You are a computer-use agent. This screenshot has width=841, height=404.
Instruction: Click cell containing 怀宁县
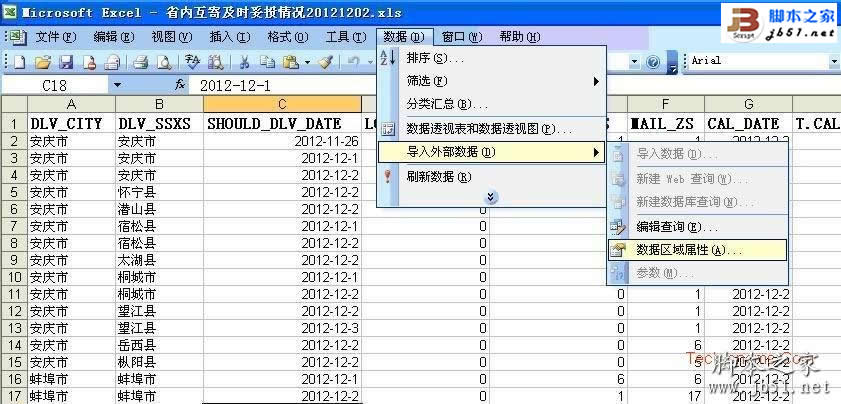pyautogui.click(x=159, y=192)
